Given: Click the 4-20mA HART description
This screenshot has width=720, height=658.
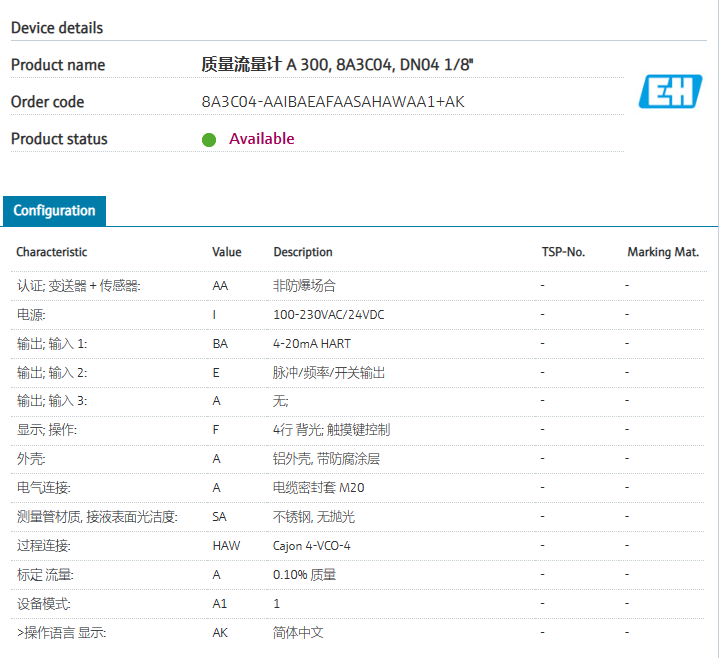Looking at the screenshot, I should point(312,344).
